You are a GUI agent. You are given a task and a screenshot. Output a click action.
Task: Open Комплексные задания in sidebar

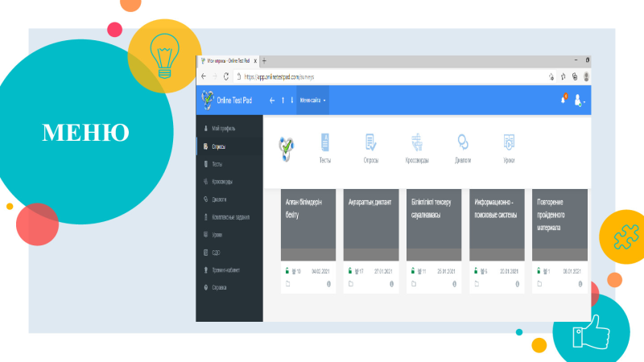[229, 217]
